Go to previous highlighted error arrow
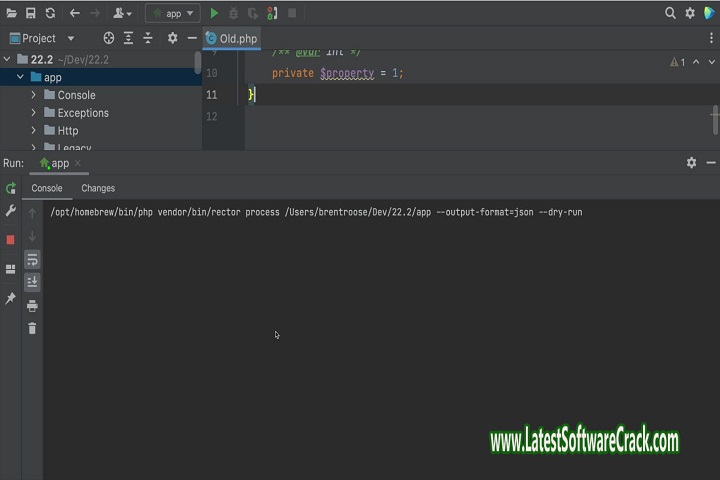Viewport: 720px width, 480px height. (696, 62)
